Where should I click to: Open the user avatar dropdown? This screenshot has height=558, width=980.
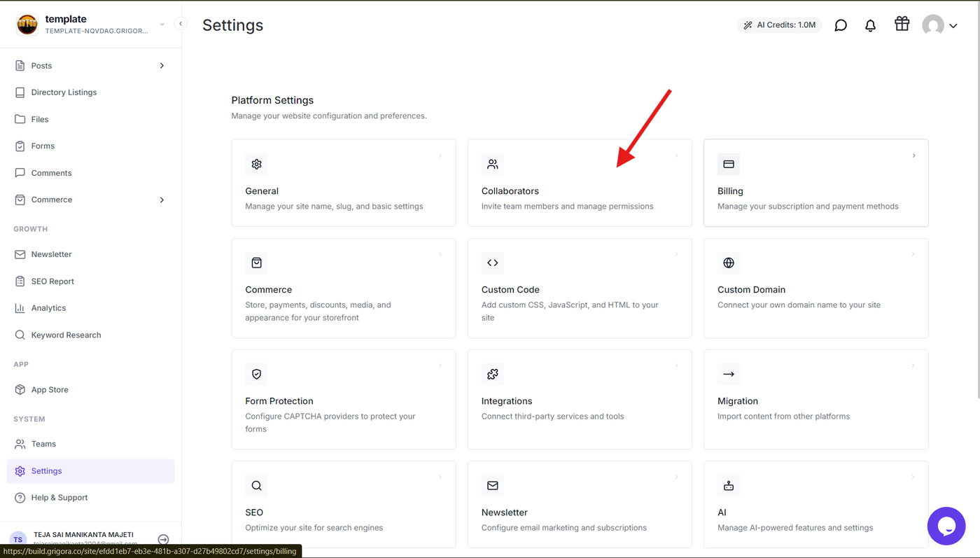tap(939, 25)
